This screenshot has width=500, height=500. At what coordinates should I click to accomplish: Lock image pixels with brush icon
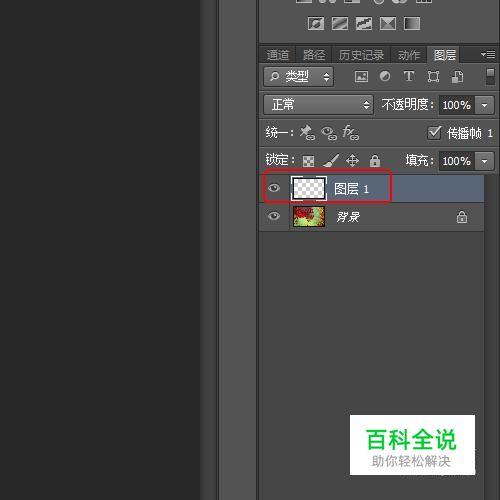point(331,161)
